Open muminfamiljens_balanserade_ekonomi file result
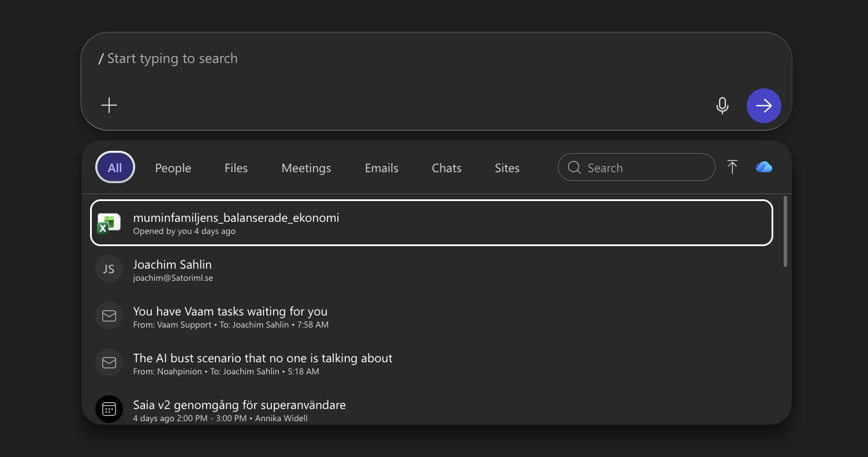Viewport: 868px width, 457px height. tap(431, 223)
